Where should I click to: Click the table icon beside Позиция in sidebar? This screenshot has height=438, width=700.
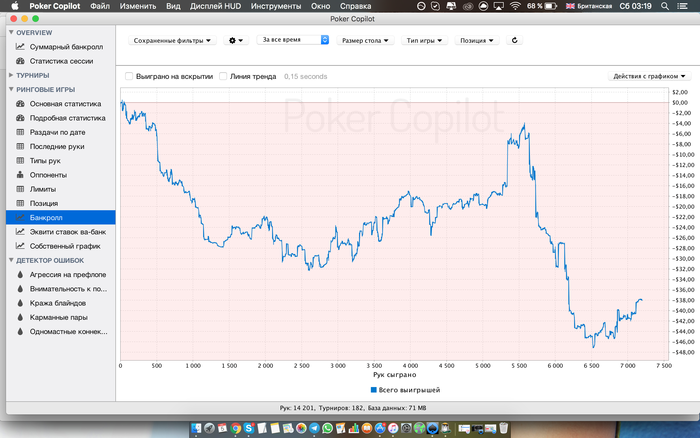[20, 203]
